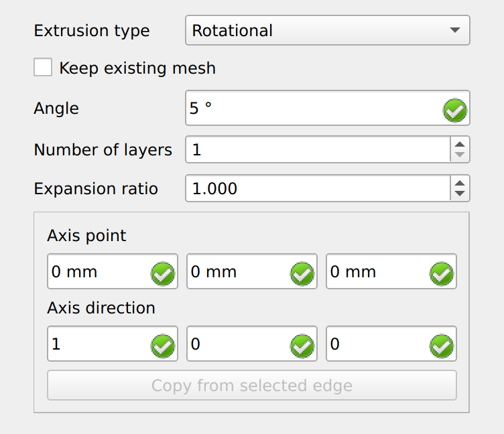Click the Number of layers input field
Screen dimensions: 504x434
318,150
